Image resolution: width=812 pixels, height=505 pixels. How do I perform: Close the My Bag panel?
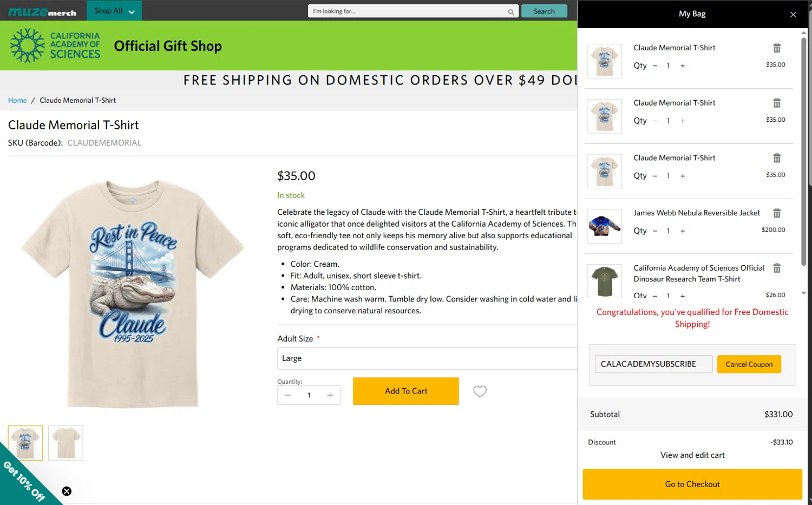pyautogui.click(x=793, y=15)
